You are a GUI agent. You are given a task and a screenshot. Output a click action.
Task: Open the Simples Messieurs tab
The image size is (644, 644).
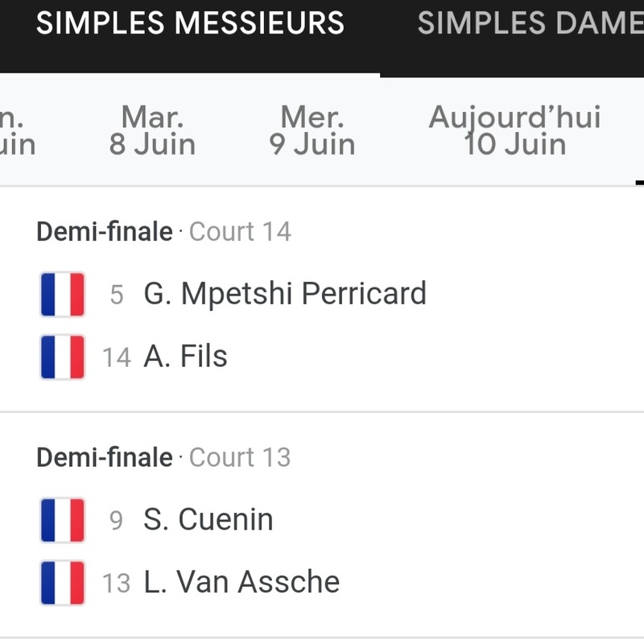190,23
